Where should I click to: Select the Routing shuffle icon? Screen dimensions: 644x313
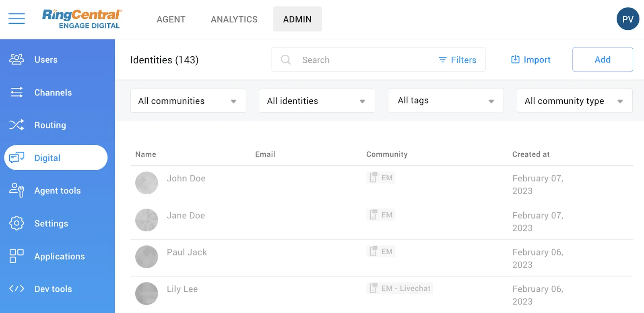17,125
